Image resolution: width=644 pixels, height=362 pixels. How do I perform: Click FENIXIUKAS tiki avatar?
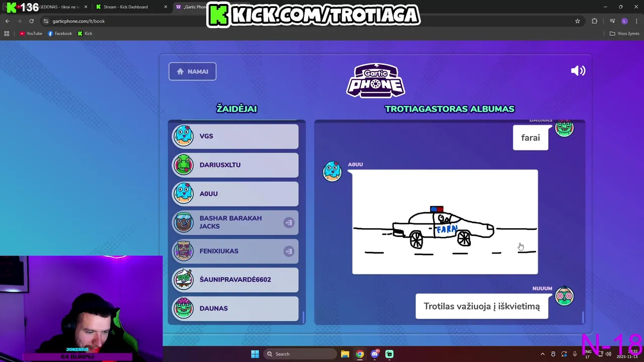tap(183, 251)
